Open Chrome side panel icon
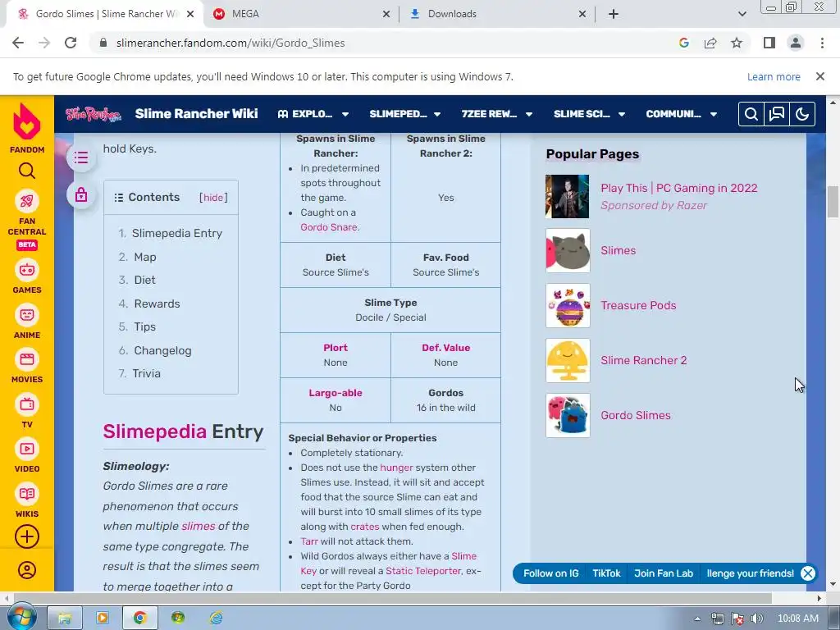Screen dimensions: 840x630 [769, 43]
